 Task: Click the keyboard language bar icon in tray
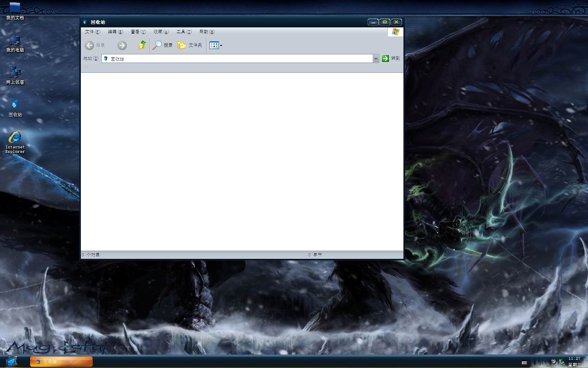pyautogui.click(x=524, y=362)
